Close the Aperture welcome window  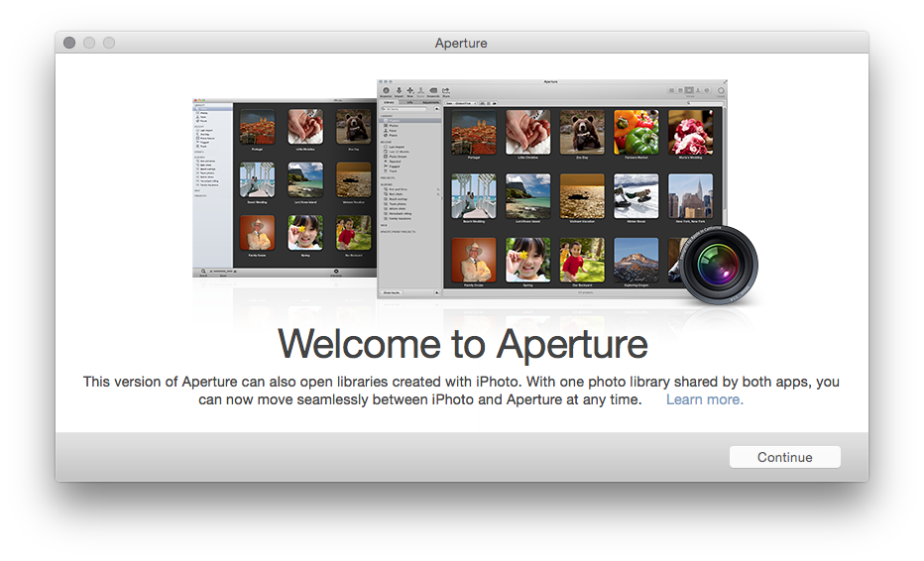[x=69, y=43]
